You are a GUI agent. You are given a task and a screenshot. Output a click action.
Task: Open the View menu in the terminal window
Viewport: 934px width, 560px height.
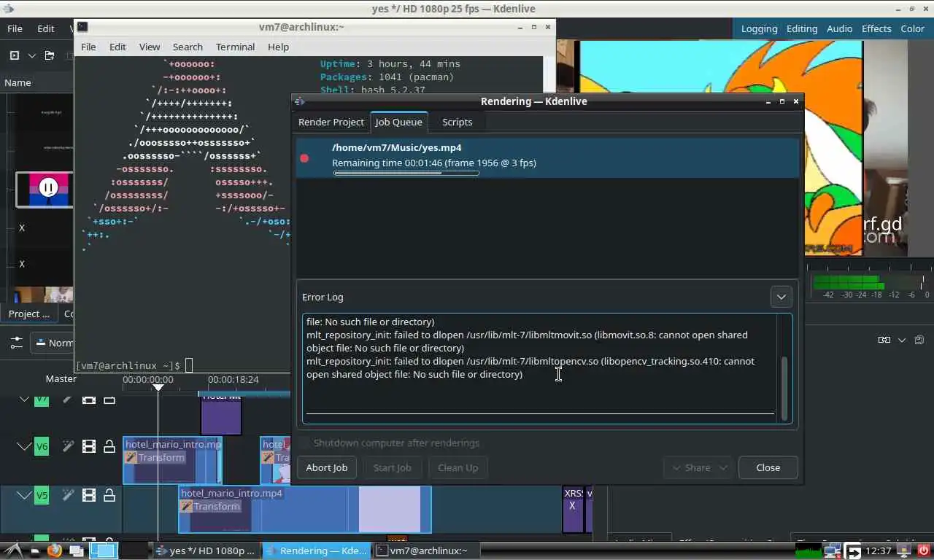(x=149, y=47)
